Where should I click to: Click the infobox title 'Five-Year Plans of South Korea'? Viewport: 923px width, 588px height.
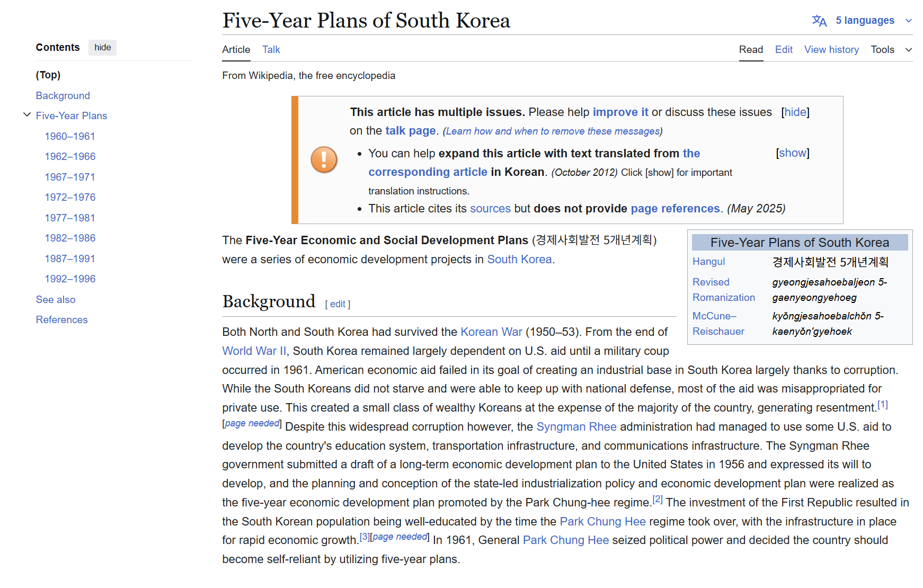pyautogui.click(x=800, y=243)
